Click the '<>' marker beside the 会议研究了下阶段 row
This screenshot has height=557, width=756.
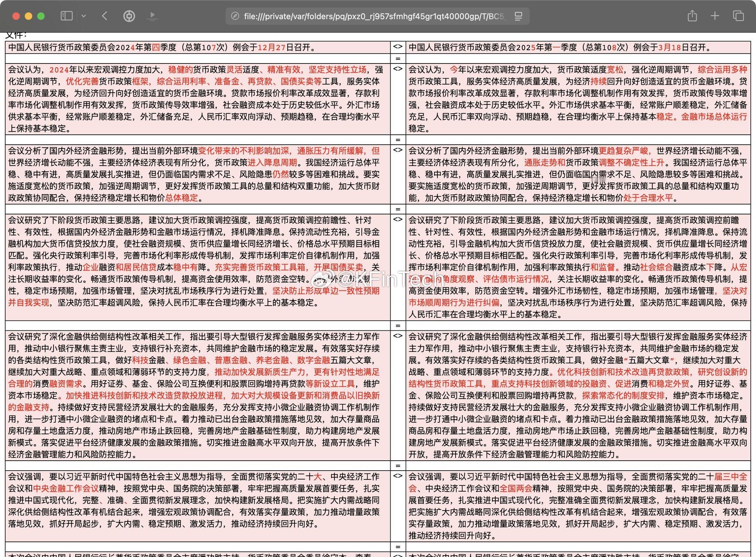398,219
